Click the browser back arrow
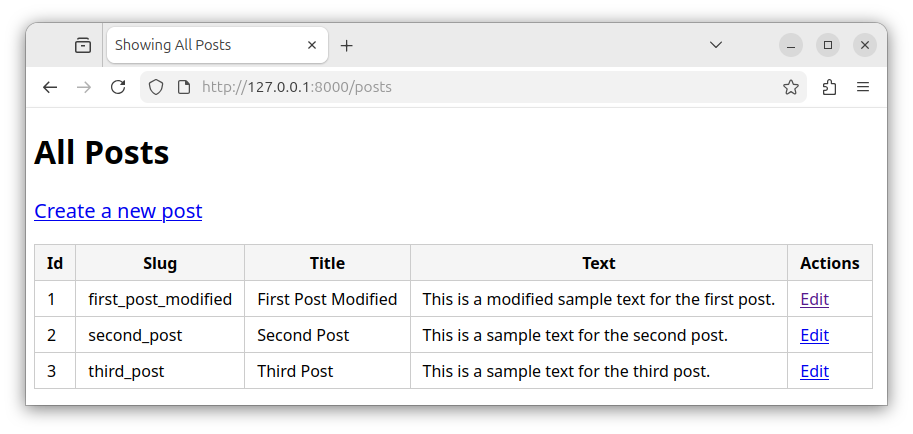Screen dimensions: 913x434 point(50,87)
